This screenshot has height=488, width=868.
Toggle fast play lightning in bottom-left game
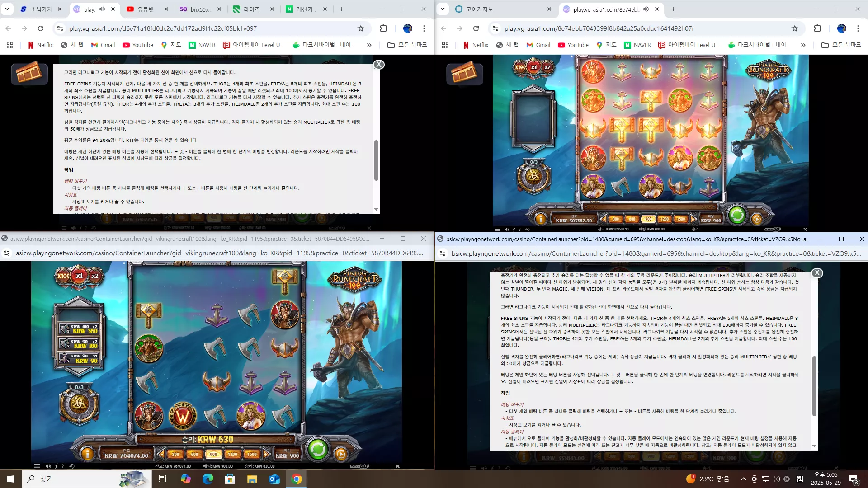(x=56, y=466)
